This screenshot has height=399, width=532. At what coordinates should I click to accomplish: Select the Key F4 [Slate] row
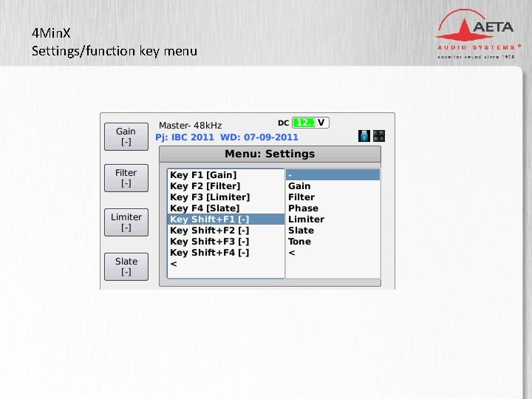[x=226, y=208]
